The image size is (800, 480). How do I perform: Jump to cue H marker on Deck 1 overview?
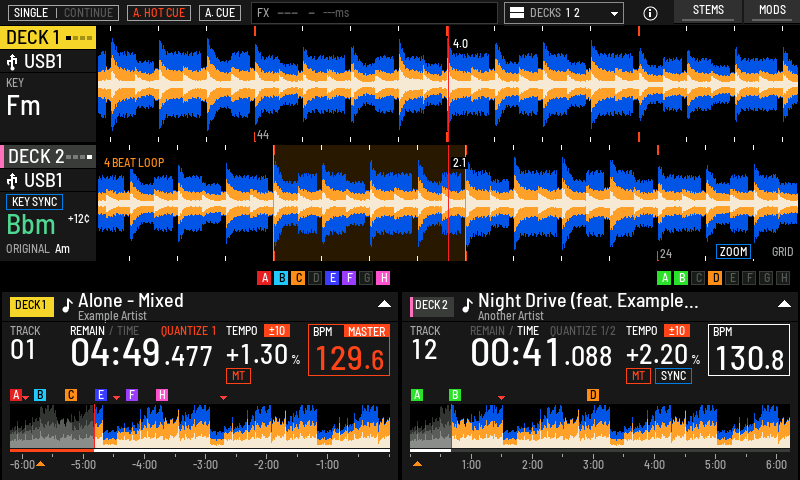(162, 395)
